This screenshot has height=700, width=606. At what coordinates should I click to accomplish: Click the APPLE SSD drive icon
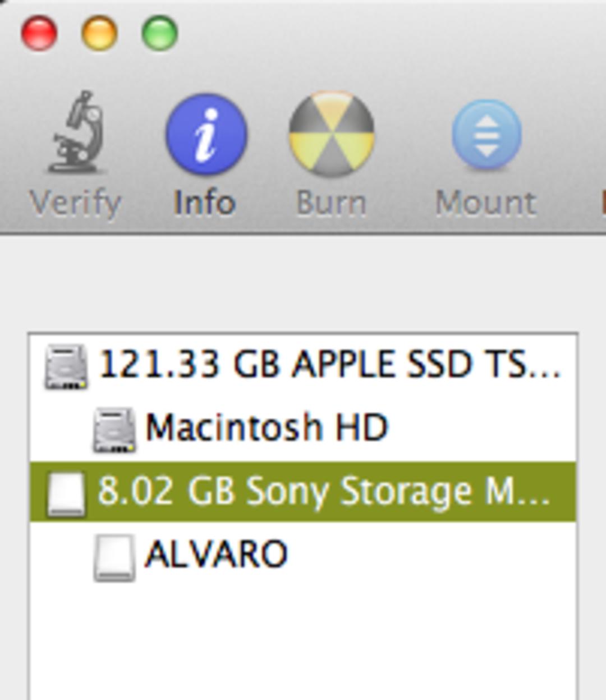coord(66,367)
